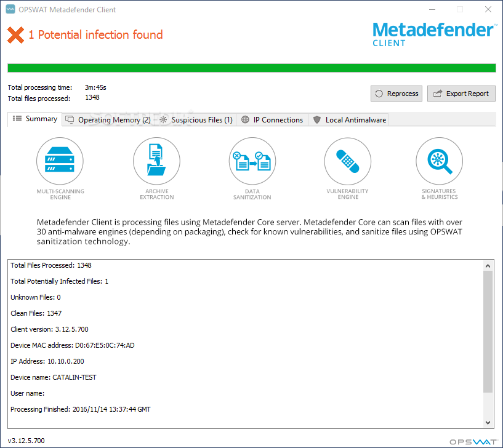Screen dimensions: 503x448
Task: Click the 'OPSWAT Metadefender Client' window title
Action: [67, 10]
